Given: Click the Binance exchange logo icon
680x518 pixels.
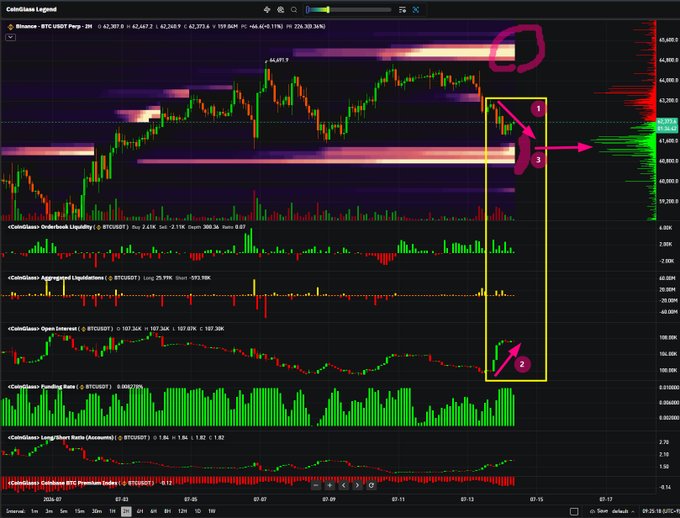Looking at the screenshot, I should [x=10, y=26].
